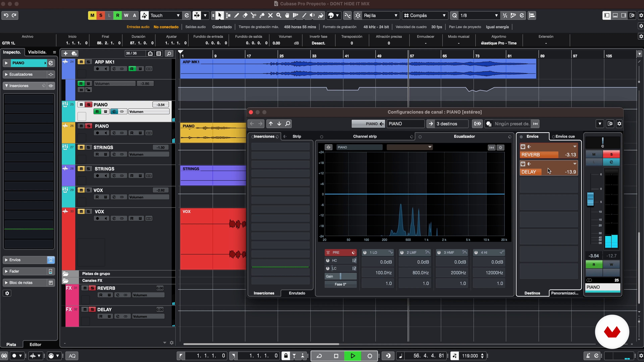
Task: Adjust the PIANO channel volume fader
Action: coord(590,199)
